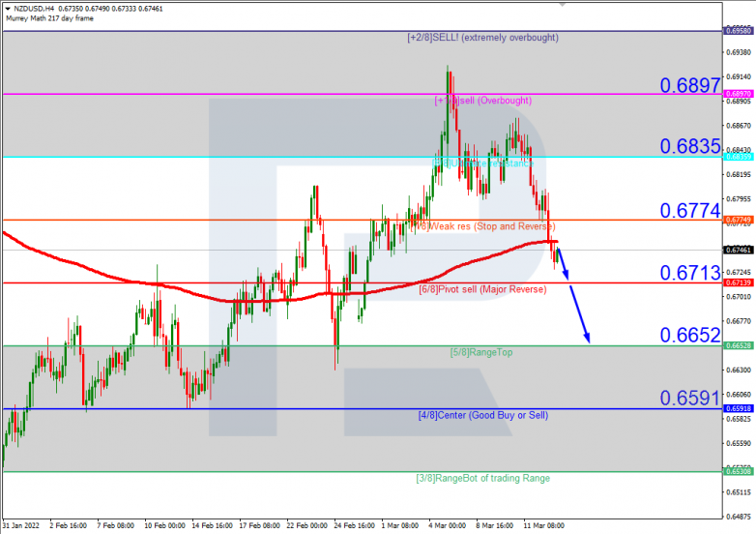
Task: Click the red 0.67139 price tag
Action: 739,282
